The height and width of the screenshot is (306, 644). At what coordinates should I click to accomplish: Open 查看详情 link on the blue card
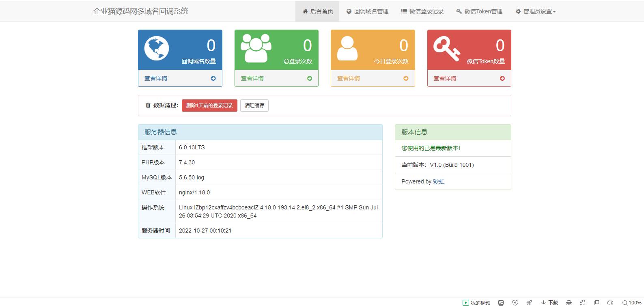(x=156, y=78)
